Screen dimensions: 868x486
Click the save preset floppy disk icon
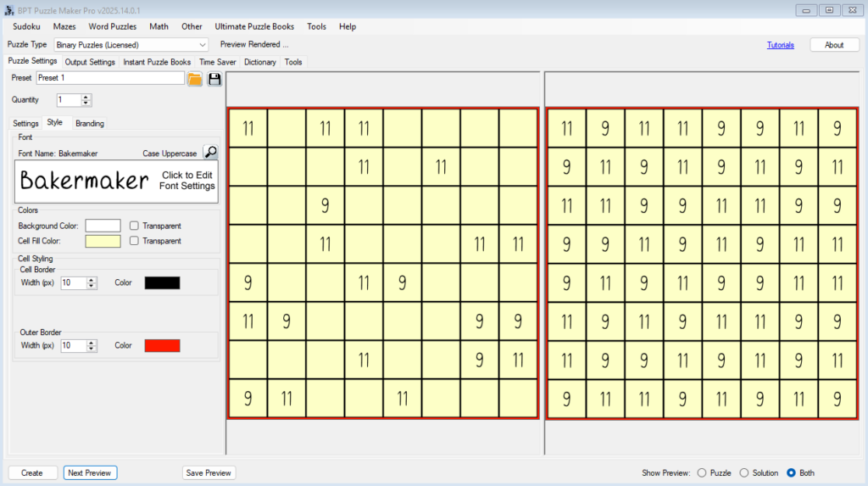click(x=214, y=79)
